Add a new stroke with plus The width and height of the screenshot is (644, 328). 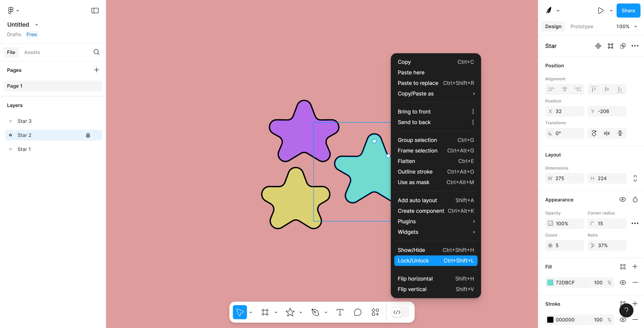pyautogui.click(x=635, y=304)
